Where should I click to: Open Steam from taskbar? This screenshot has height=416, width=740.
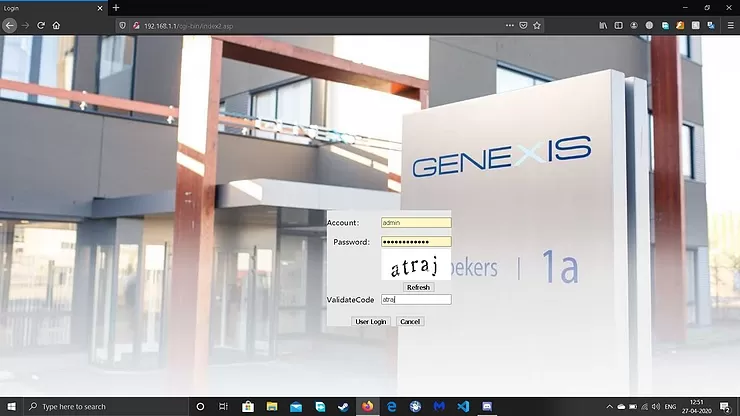[x=343, y=407]
